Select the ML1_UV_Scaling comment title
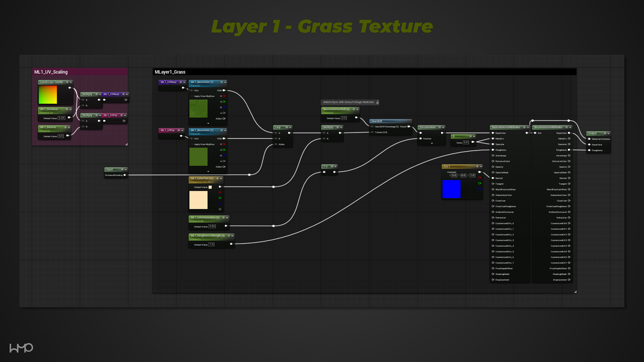Image resolution: width=644 pixels, height=362 pixels. point(51,72)
